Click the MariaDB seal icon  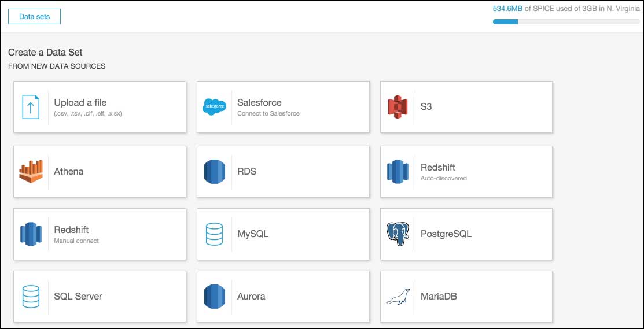[x=398, y=296]
